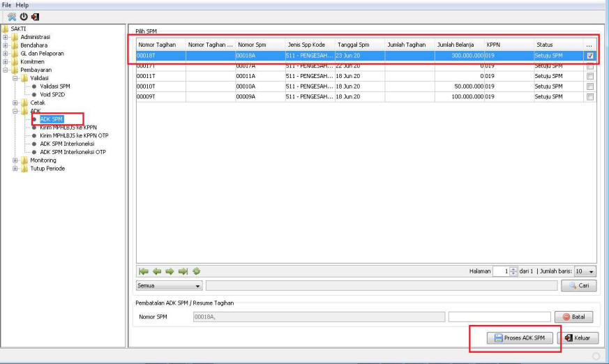
Task: Click the Proses ADK SPM button
Action: (x=520, y=338)
